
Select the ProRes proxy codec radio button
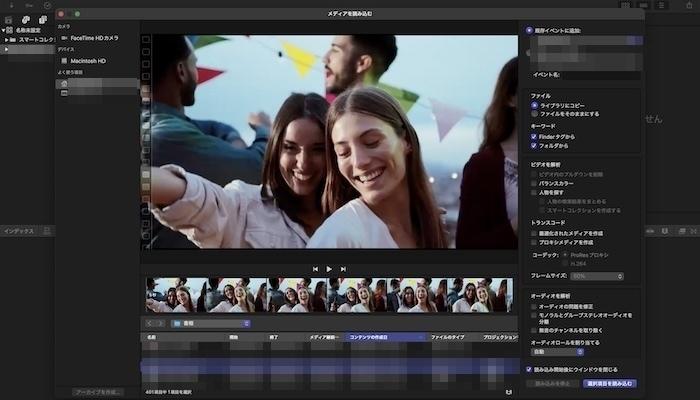click(x=565, y=255)
